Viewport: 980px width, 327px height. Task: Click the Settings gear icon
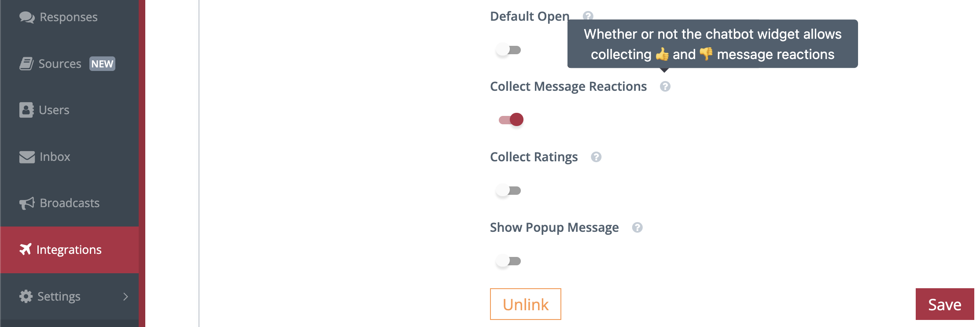pos(26,297)
